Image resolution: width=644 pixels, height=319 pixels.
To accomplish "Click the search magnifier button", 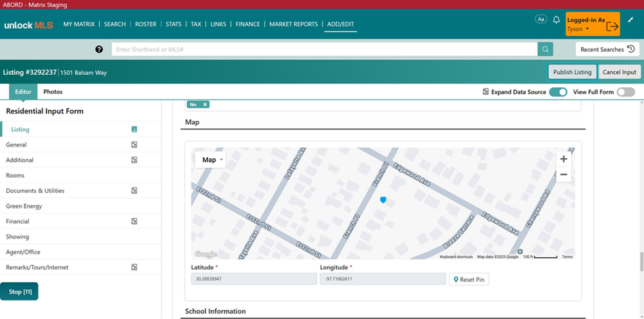I will [545, 49].
